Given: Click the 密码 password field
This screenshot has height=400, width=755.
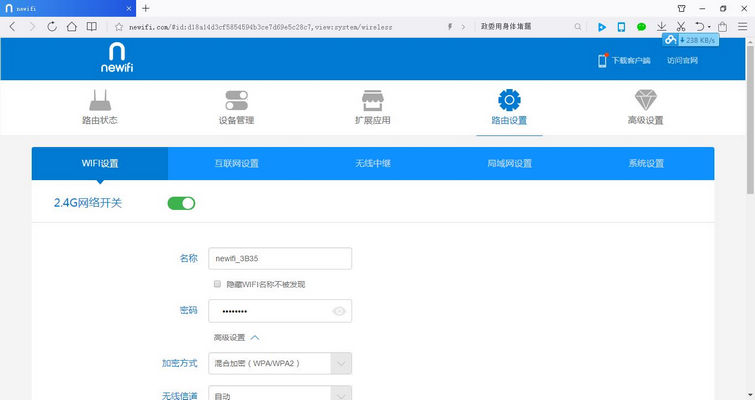Looking at the screenshot, I should pyautogui.click(x=280, y=311).
